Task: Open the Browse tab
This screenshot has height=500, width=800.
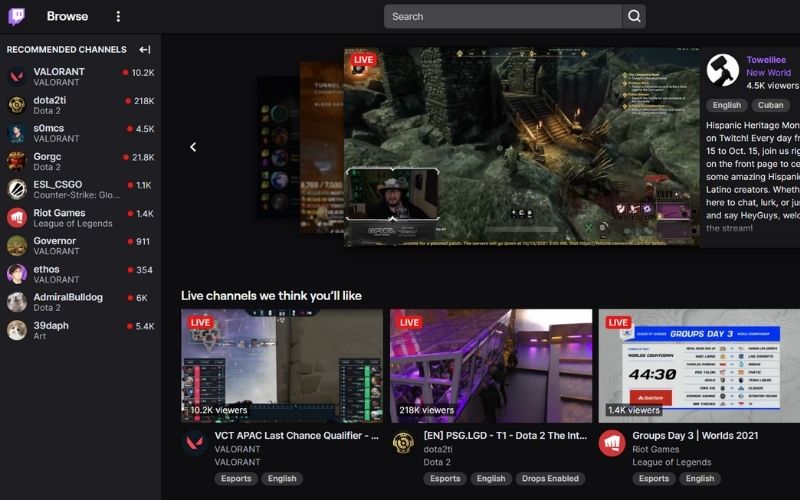Action: coord(67,16)
